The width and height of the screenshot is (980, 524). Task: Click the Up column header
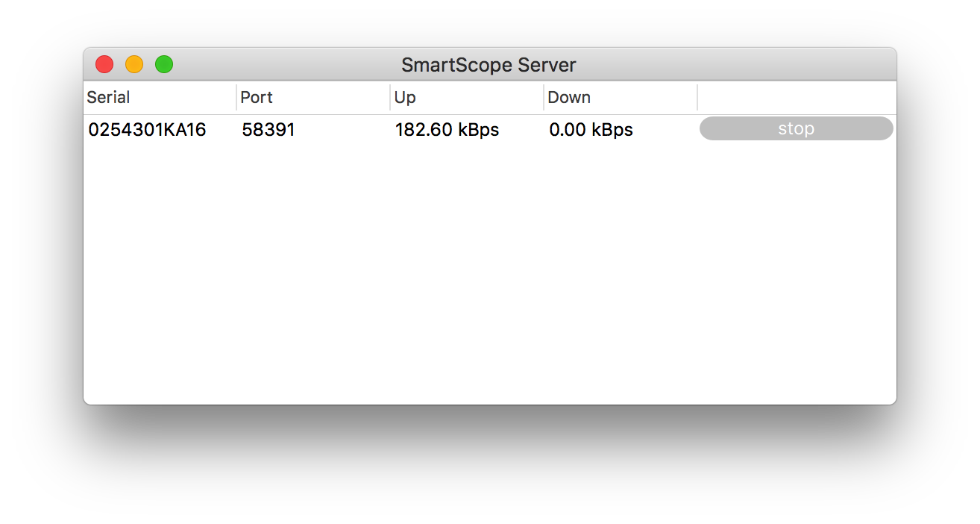click(x=405, y=98)
